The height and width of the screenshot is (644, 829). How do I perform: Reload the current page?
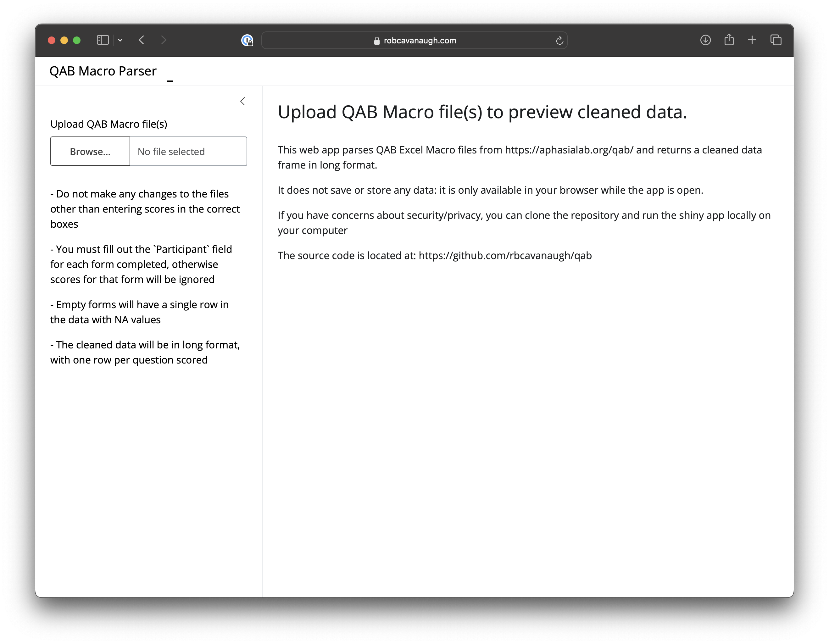click(x=559, y=41)
